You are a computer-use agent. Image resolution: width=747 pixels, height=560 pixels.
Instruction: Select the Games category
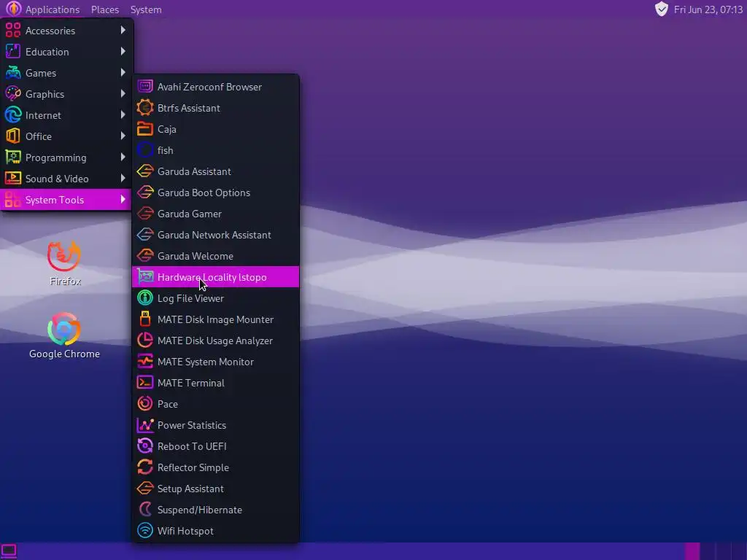66,73
